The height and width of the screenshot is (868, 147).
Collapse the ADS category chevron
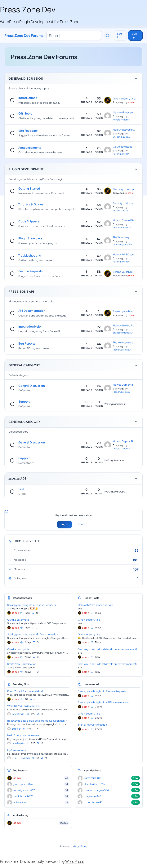coord(136,478)
